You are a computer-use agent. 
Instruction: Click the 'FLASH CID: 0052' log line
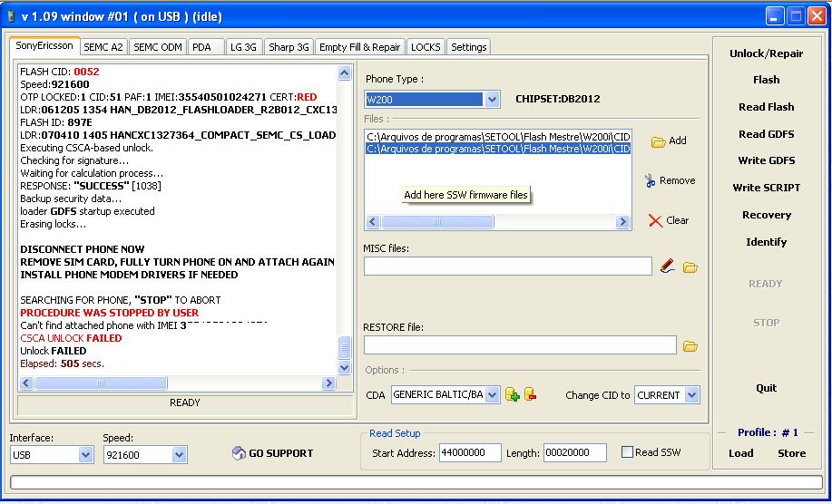pyautogui.click(x=60, y=72)
